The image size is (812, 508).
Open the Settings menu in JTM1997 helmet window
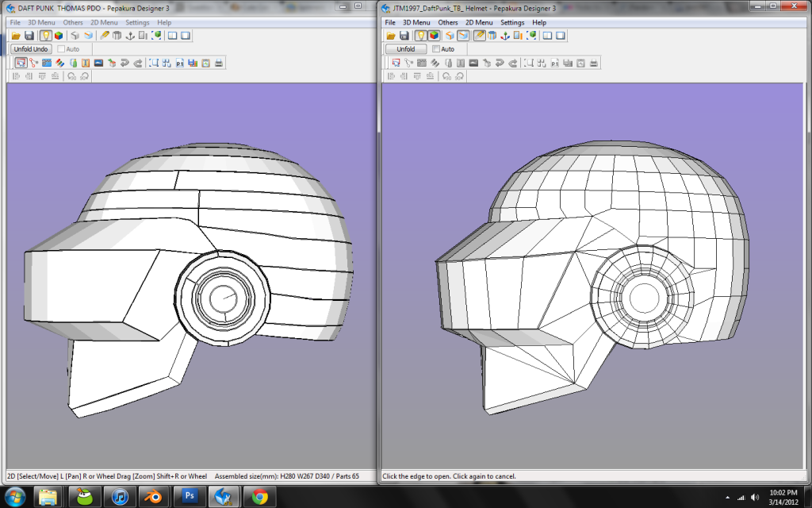coord(512,22)
